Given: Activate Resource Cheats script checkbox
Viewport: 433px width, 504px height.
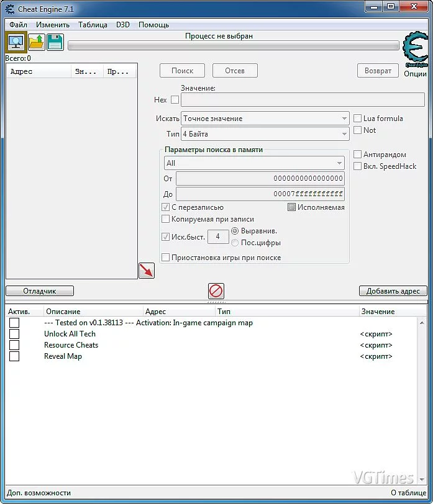Looking at the screenshot, I should [14, 345].
